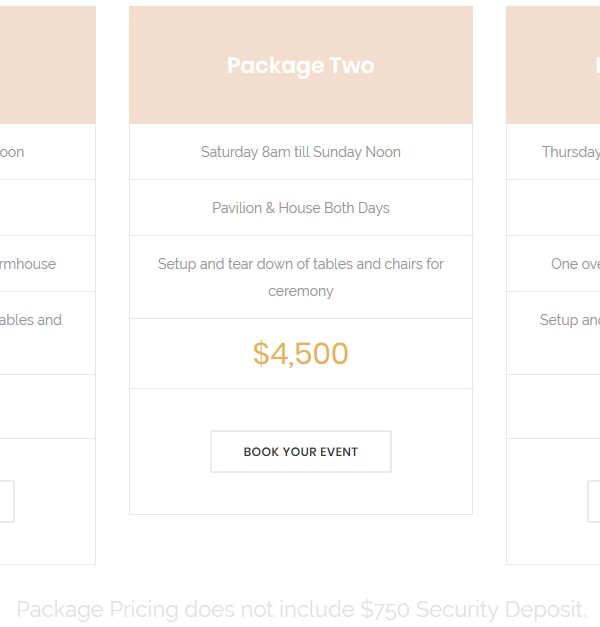Click the 'Setup an' row in right card
This screenshot has width=600, height=627.
553,333
